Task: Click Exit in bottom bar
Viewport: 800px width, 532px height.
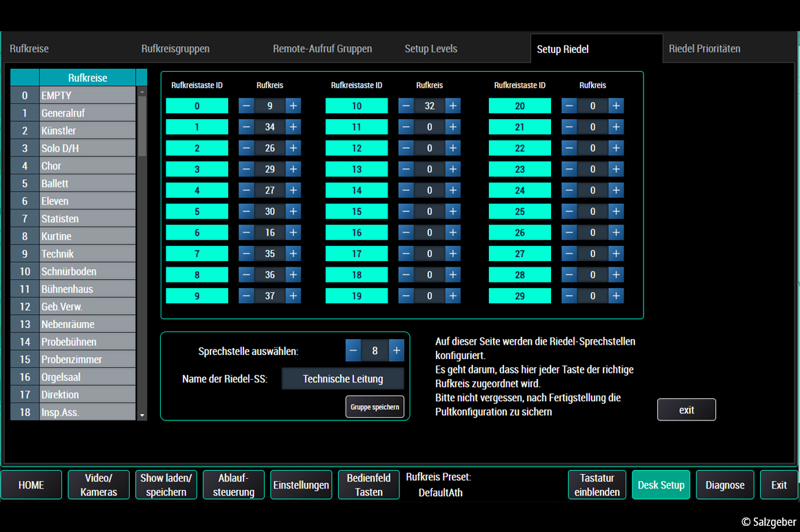Action: [x=779, y=485]
